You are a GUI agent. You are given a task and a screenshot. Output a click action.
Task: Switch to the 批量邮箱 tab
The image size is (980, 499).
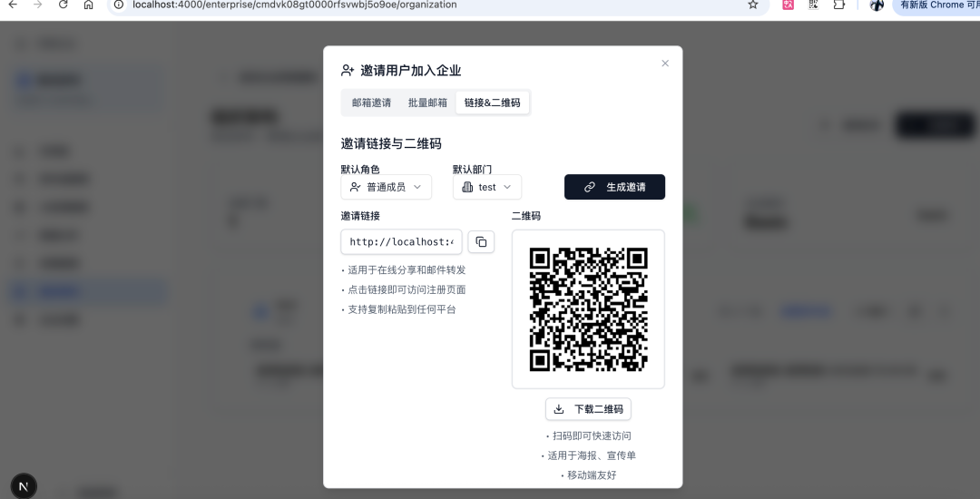tap(427, 103)
